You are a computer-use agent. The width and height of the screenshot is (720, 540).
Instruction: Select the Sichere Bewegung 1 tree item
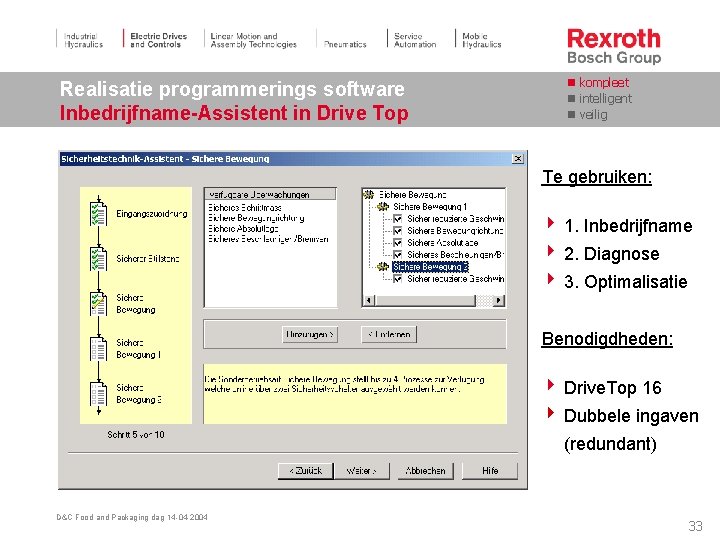tap(430, 207)
